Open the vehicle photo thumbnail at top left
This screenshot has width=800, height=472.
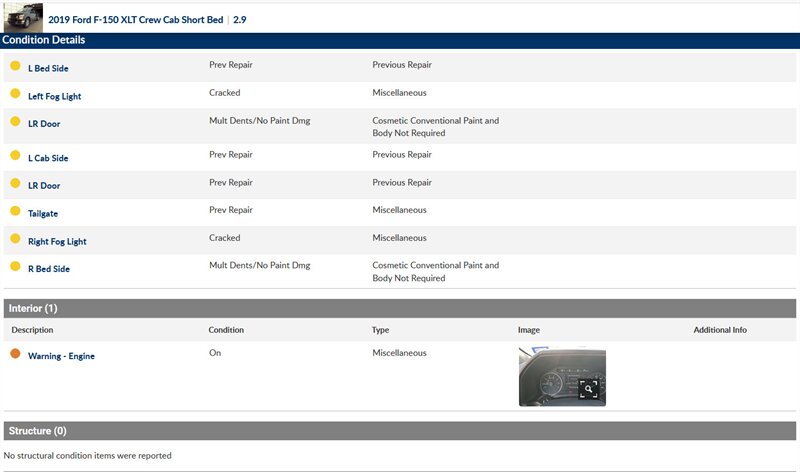[x=23, y=17]
